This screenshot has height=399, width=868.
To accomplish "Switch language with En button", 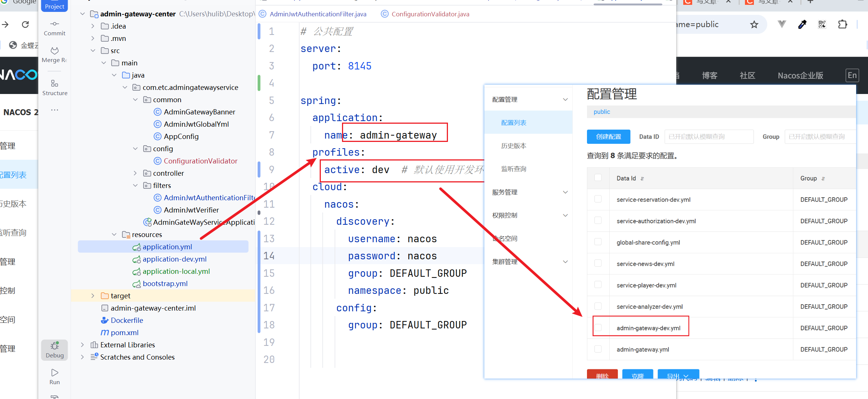I will pyautogui.click(x=852, y=75).
